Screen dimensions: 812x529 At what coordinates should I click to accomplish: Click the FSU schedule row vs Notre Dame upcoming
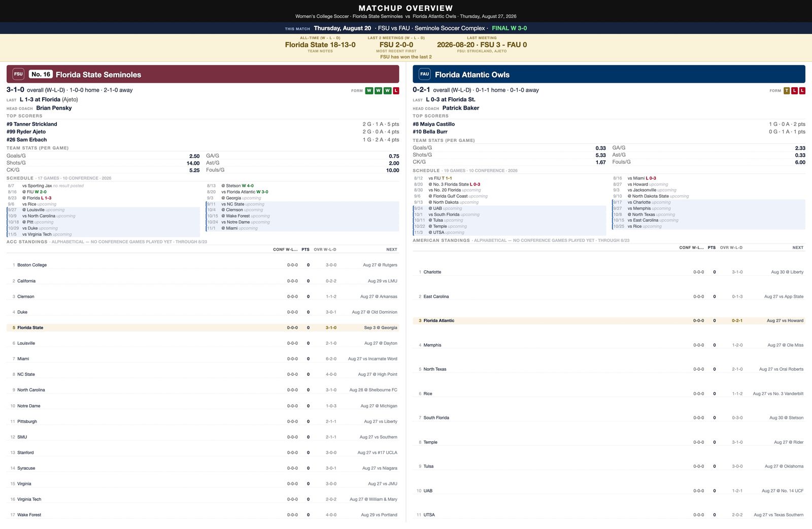pos(302,222)
